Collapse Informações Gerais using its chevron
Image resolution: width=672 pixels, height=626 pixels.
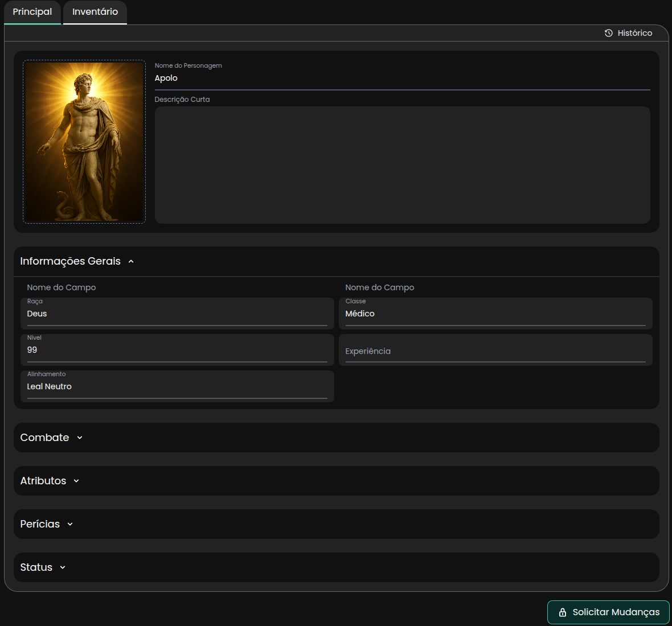tap(131, 262)
